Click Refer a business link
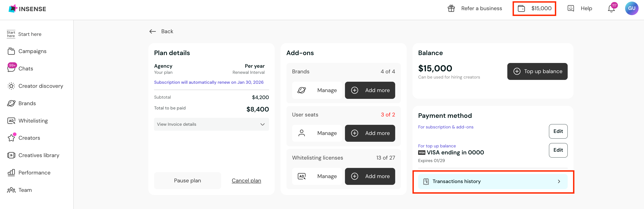This screenshot has width=644, height=209. point(481,8)
